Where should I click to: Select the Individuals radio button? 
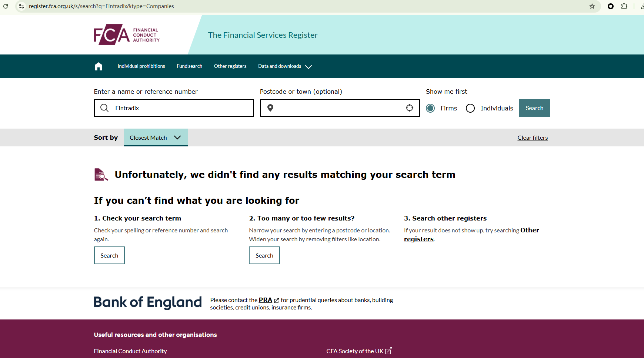[x=470, y=108]
